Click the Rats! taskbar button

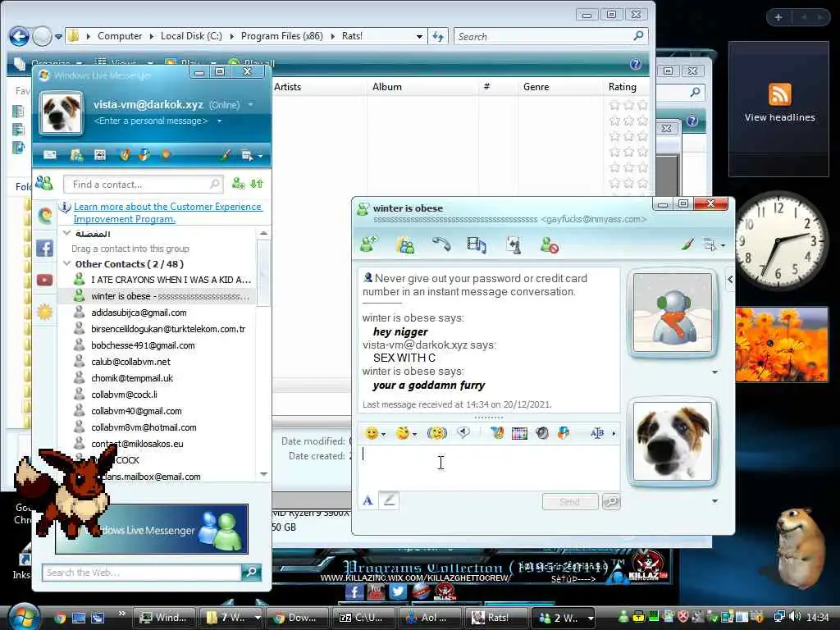497,618
